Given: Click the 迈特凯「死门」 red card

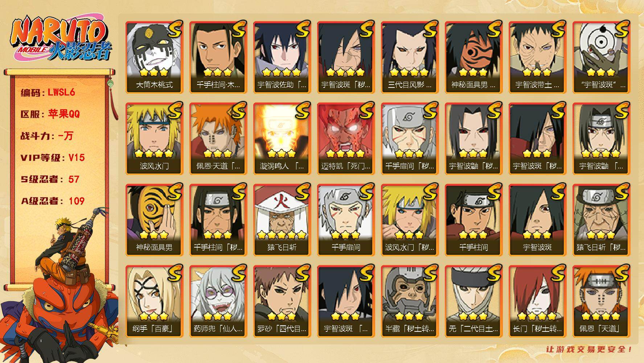Looking at the screenshot, I should click(x=346, y=139).
